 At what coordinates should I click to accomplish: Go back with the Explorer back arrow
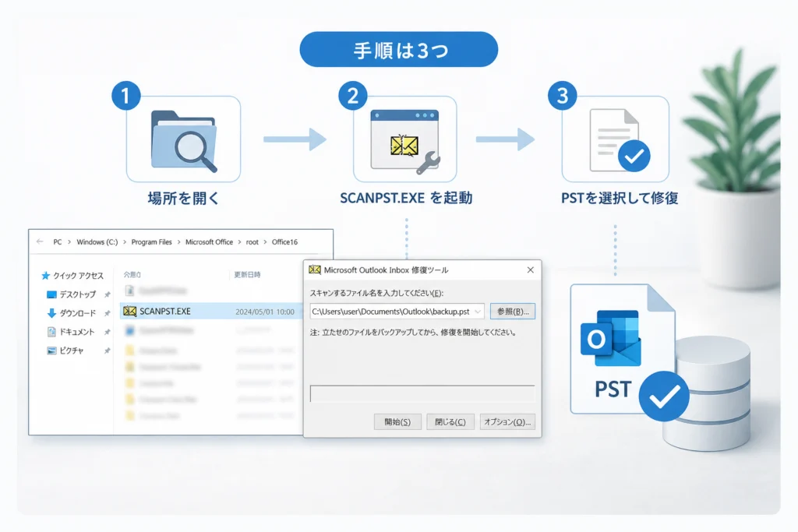pyautogui.click(x=40, y=241)
